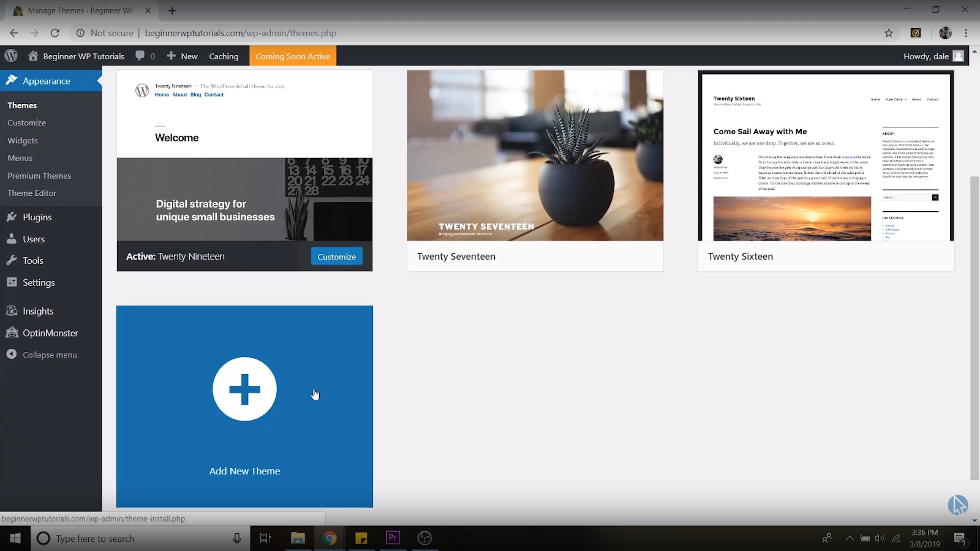
Task: Click the browser address bar URL
Action: pyautogui.click(x=241, y=33)
